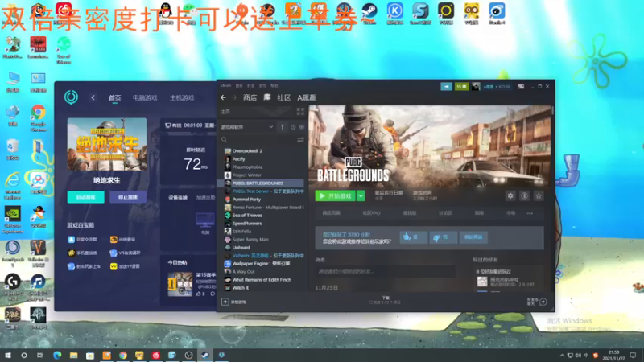Open 商店页面 store page link for PUBG
Screen dimensions: 644x362
[x=331, y=213]
